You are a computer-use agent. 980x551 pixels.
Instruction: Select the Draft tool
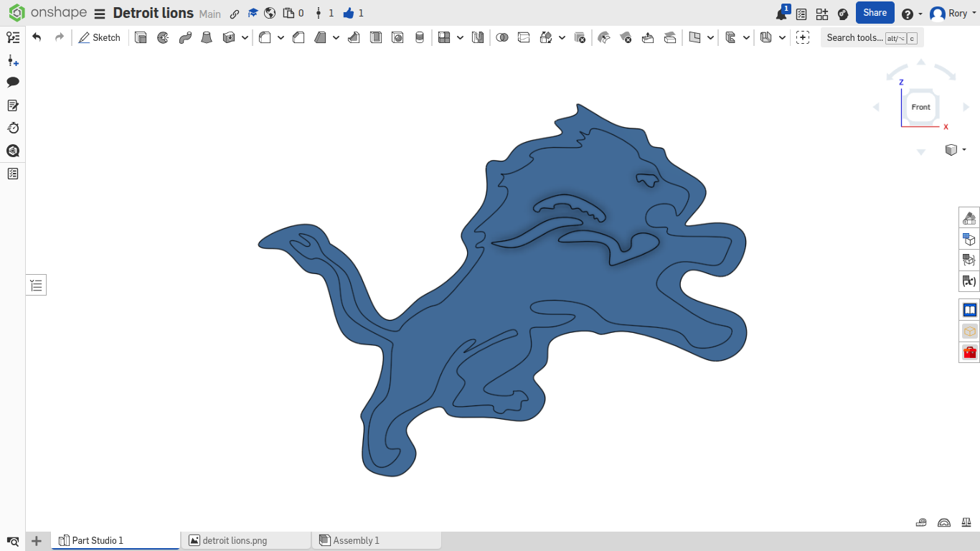point(320,37)
